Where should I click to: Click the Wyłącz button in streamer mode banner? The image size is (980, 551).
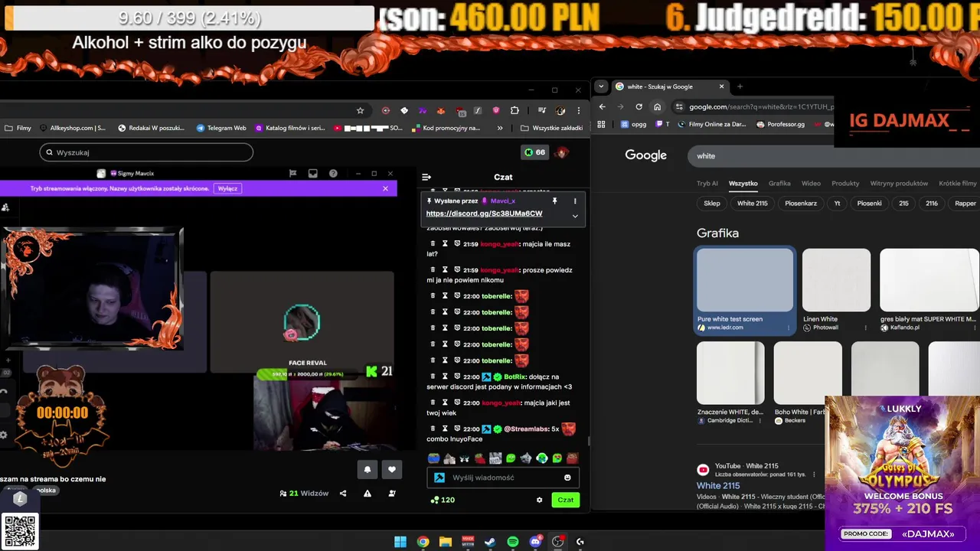(227, 188)
